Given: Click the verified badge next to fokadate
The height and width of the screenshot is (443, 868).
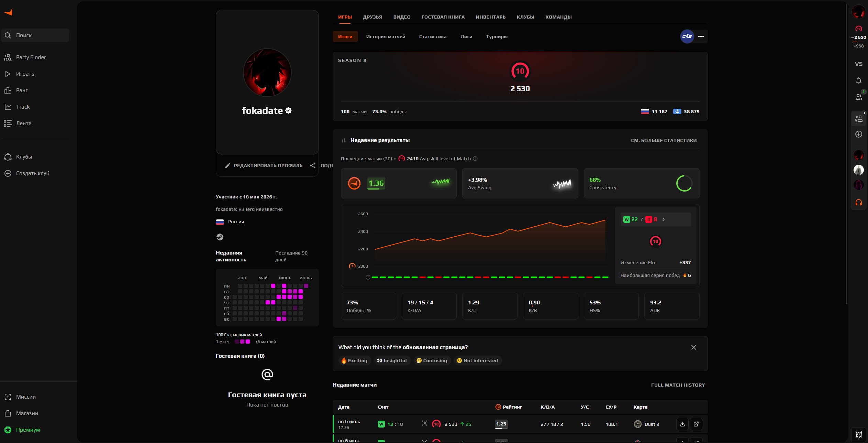Looking at the screenshot, I should pyautogui.click(x=288, y=110).
